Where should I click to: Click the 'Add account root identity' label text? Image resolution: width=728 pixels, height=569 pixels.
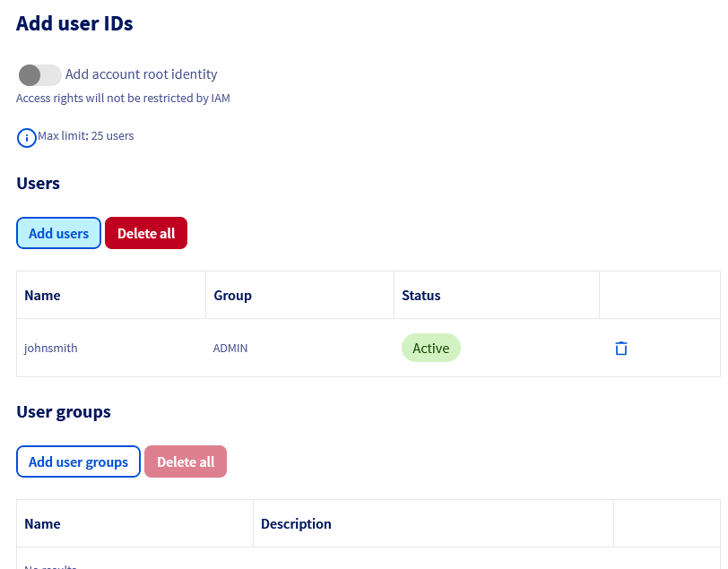point(142,74)
